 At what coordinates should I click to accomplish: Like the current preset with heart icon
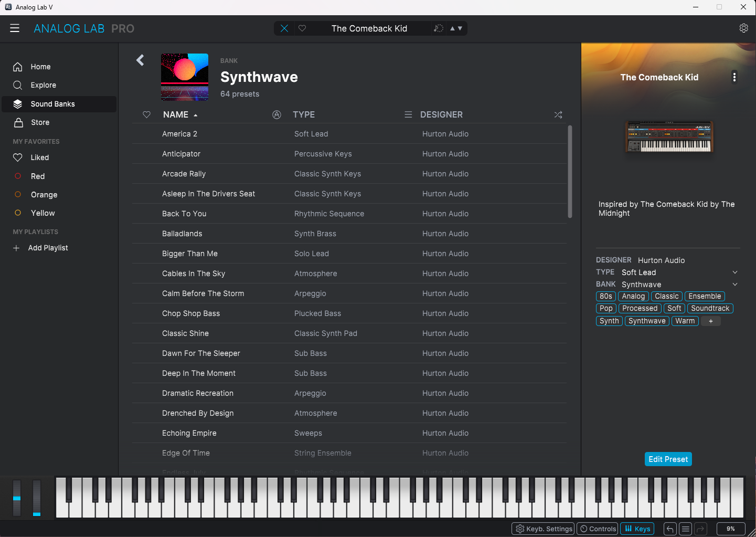[x=302, y=28]
